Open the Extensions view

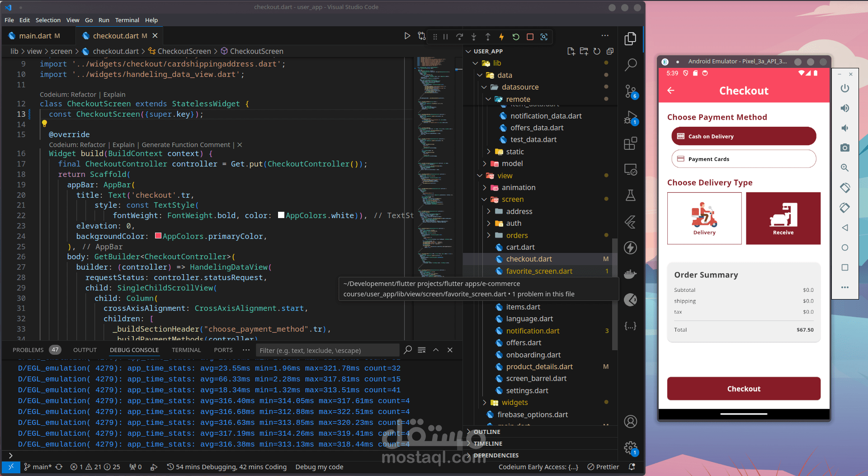point(630,143)
